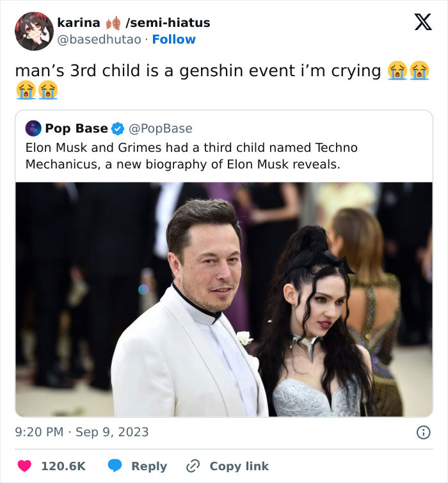Image resolution: width=448 pixels, height=483 pixels.
Task: Click the blue verified badge beside Pop Base
Action: 118,129
